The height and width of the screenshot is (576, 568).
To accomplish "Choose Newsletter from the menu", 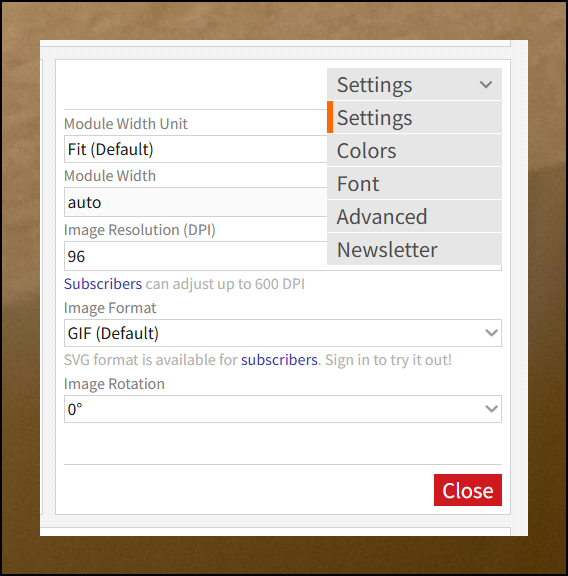I will [414, 249].
